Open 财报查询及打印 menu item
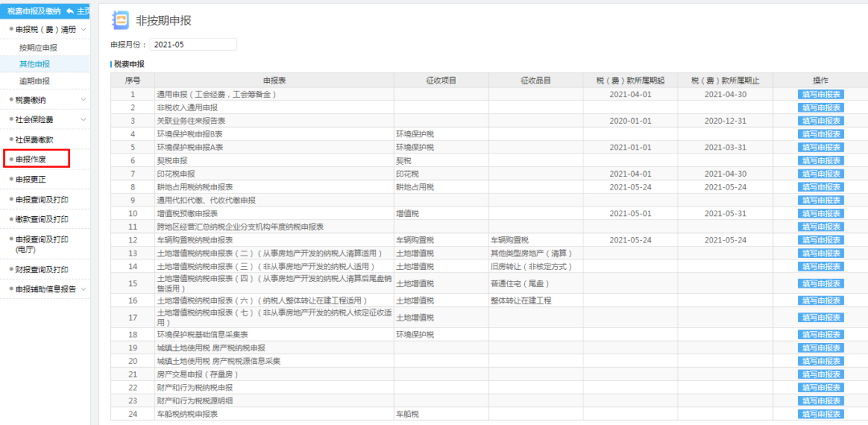The width and height of the screenshot is (868, 425). [42, 269]
